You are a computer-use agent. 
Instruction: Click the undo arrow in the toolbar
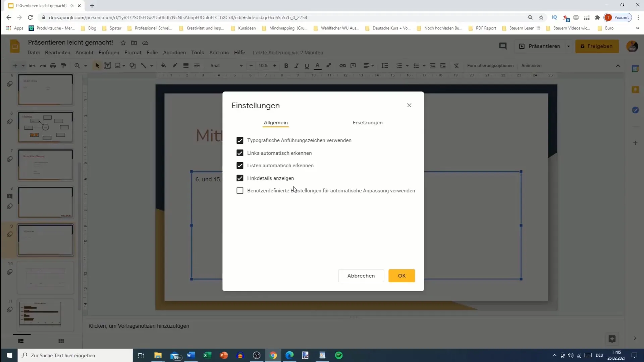click(32, 66)
